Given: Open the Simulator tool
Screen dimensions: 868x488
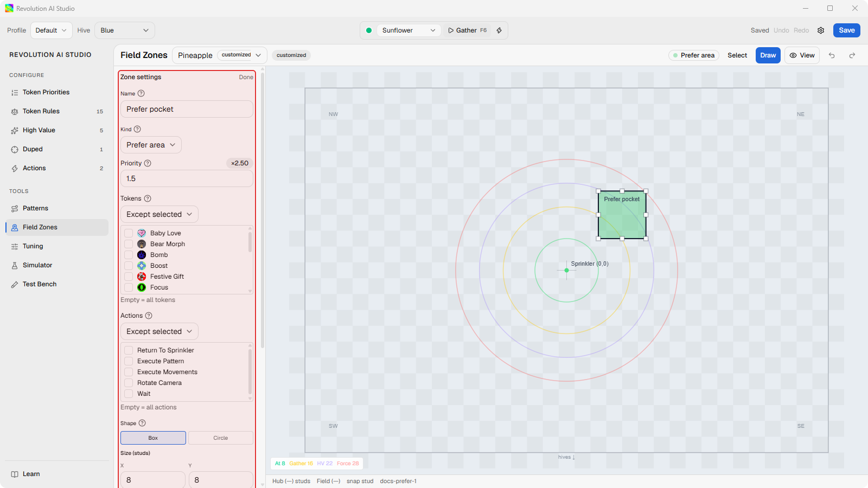Looking at the screenshot, I should coord(57,265).
